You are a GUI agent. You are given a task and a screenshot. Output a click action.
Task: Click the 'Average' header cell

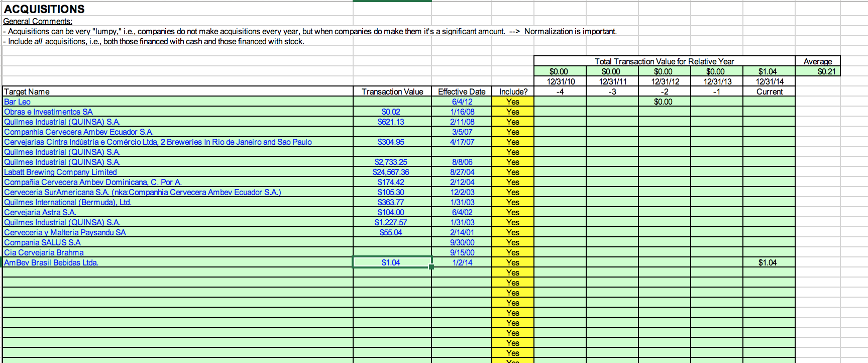tap(818, 61)
